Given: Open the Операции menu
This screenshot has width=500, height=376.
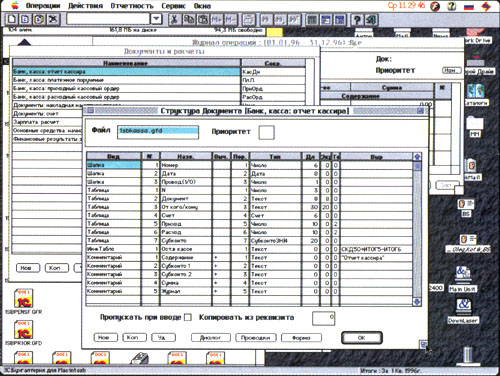Looking at the screenshot, I should (x=43, y=6).
